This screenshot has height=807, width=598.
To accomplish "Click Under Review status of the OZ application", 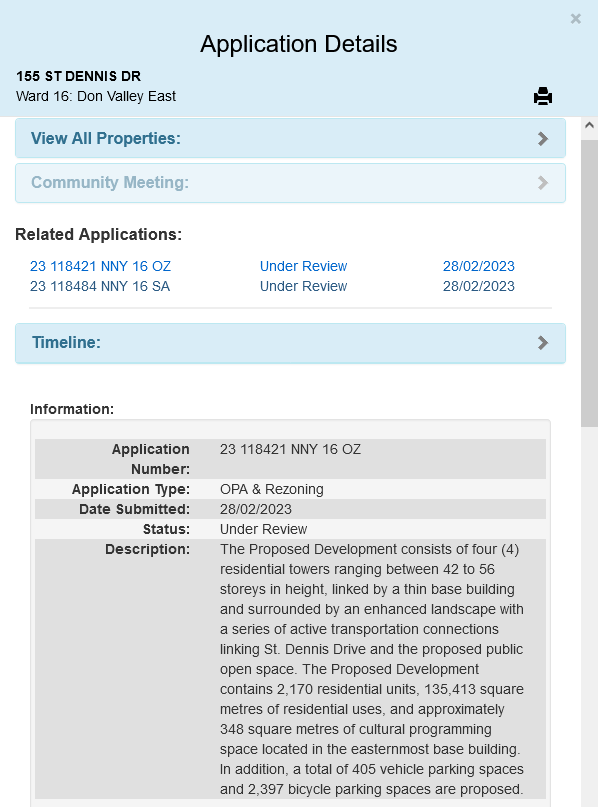I will [x=303, y=266].
